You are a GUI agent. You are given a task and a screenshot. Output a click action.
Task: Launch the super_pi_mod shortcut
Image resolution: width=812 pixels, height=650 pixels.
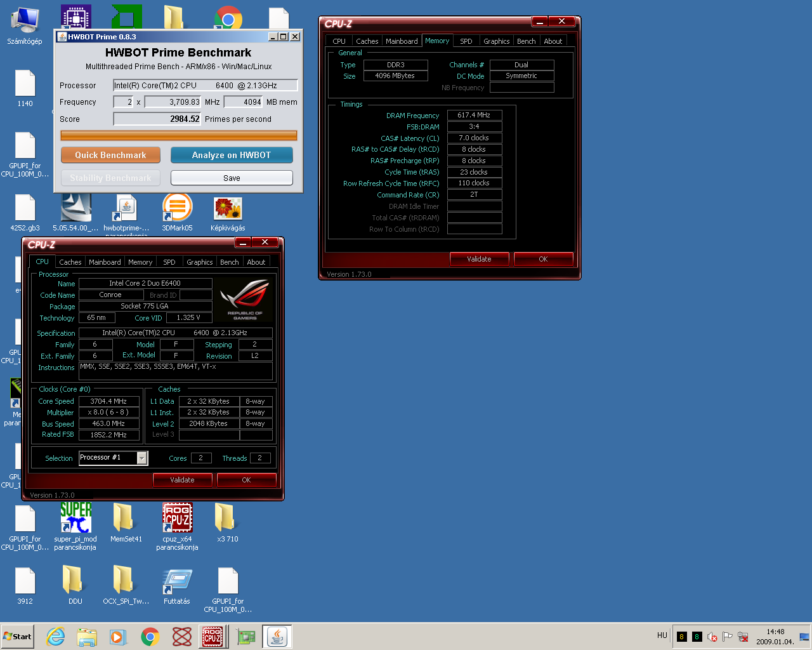click(75, 526)
